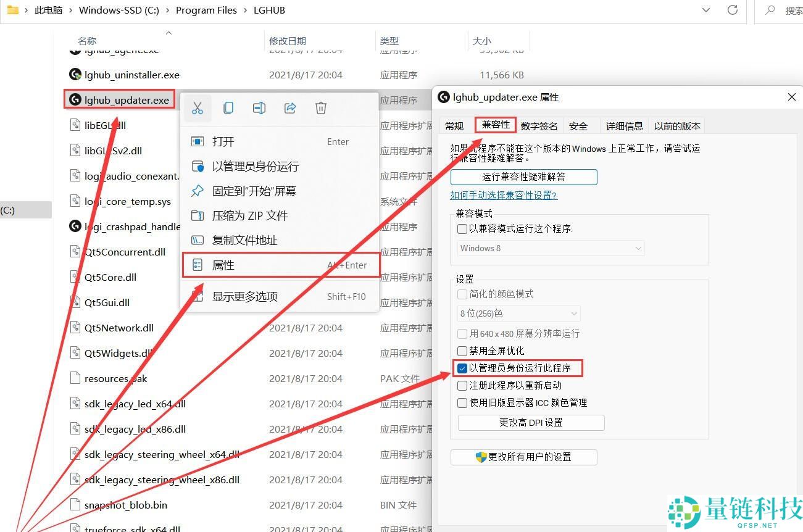Click the Logitech icon in properties title bar
This screenshot has width=803, height=532.
point(443,97)
